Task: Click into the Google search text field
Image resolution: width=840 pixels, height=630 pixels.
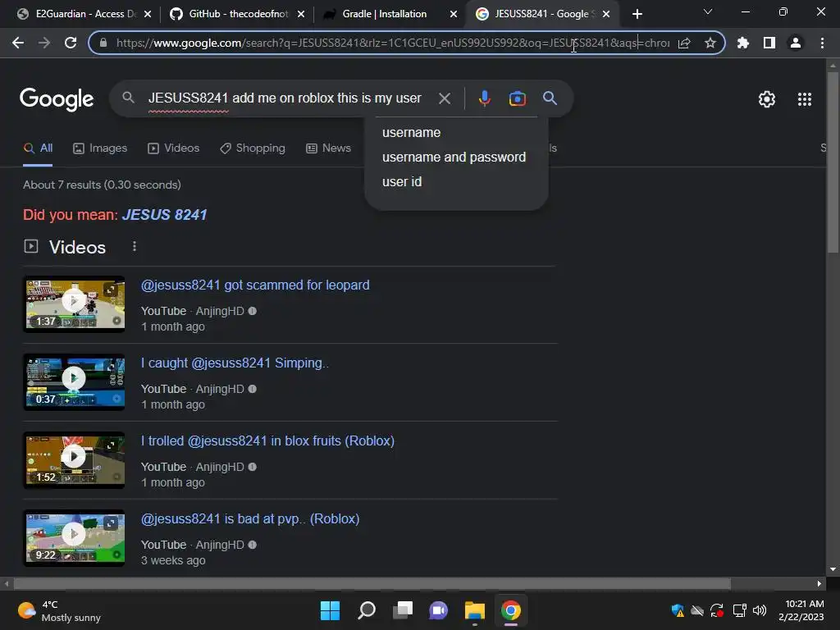Action: pyautogui.click(x=286, y=98)
